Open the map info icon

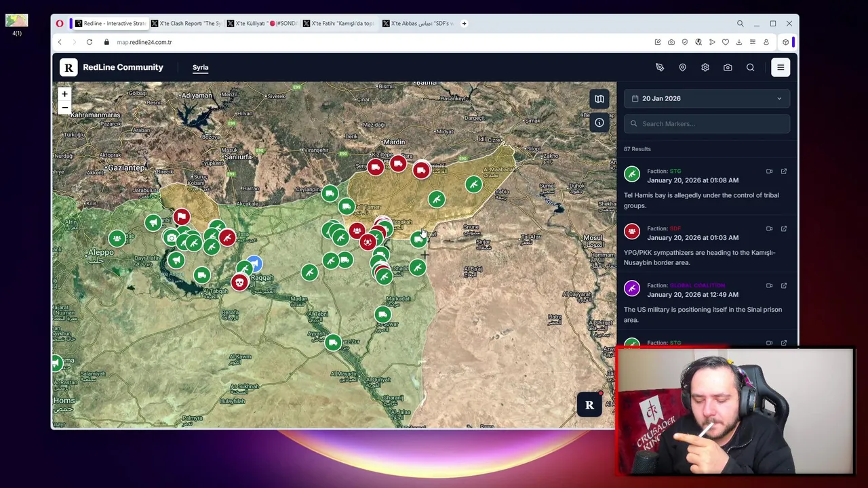click(x=599, y=123)
